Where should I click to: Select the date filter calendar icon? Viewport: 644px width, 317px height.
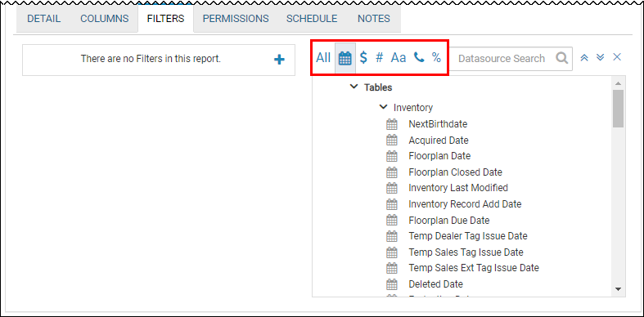tap(345, 58)
